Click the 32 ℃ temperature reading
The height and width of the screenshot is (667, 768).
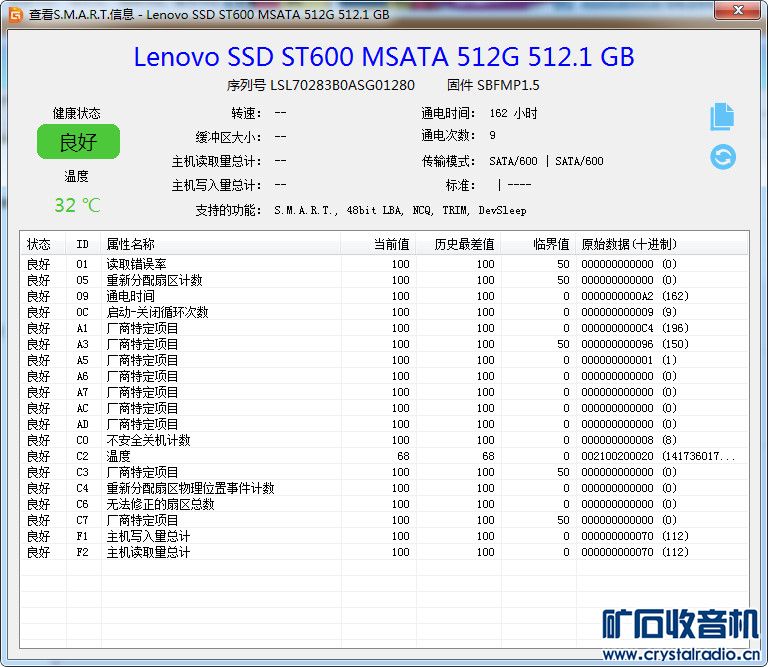coord(77,205)
